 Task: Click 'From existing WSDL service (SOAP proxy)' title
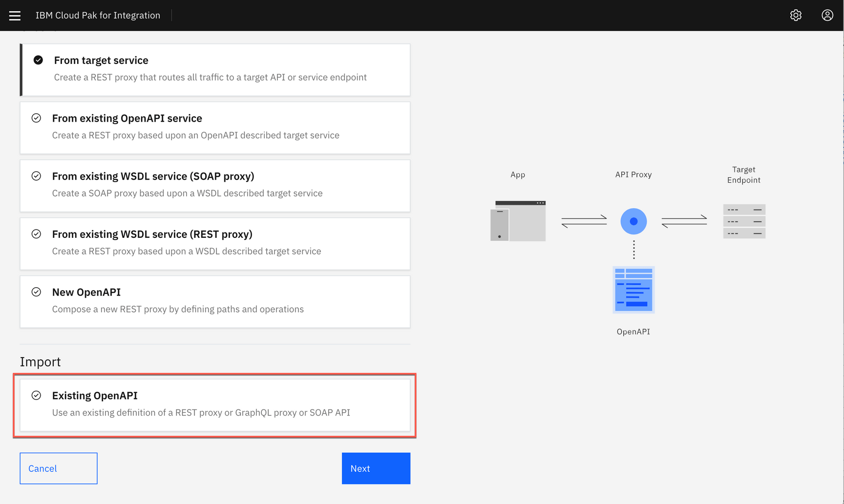153,176
